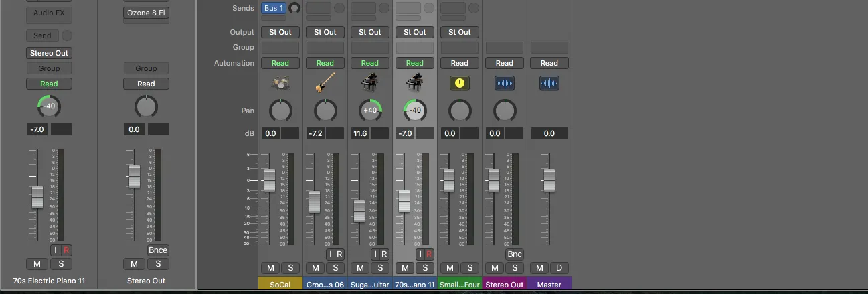Open green Read automation menu in inspector piano strip
This screenshot has height=294, width=868.
coord(49,84)
